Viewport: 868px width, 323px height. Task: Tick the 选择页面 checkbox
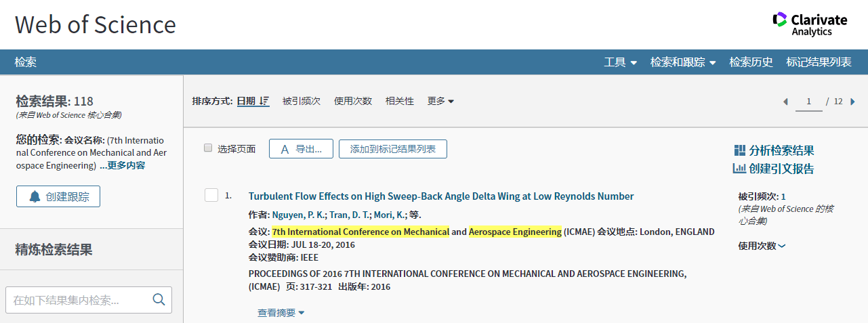click(x=208, y=148)
